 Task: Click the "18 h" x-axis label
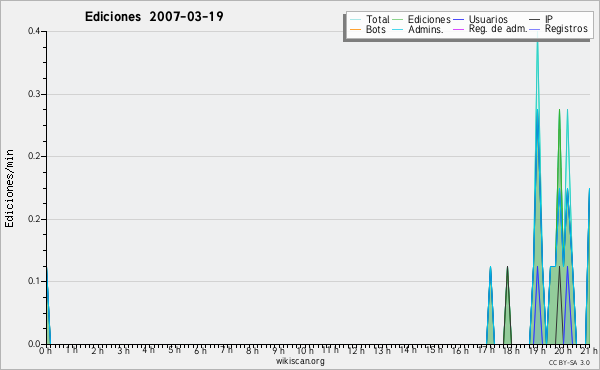pos(511,350)
